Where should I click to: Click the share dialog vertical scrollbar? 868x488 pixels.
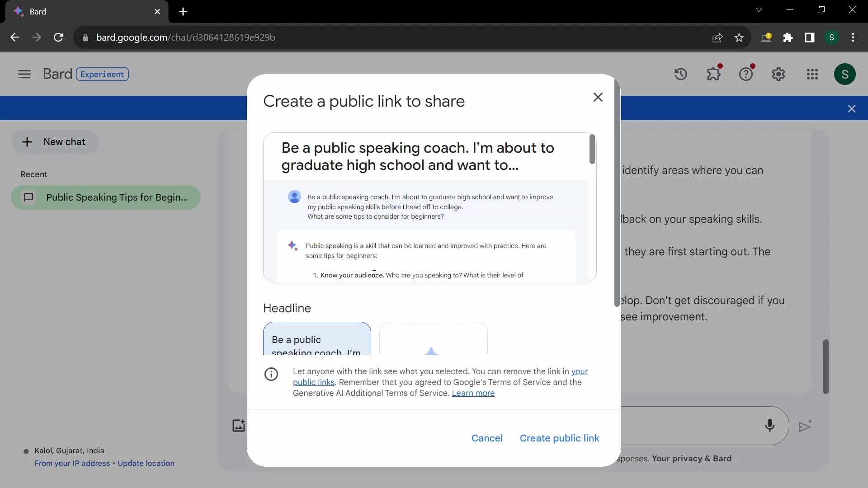tap(617, 194)
